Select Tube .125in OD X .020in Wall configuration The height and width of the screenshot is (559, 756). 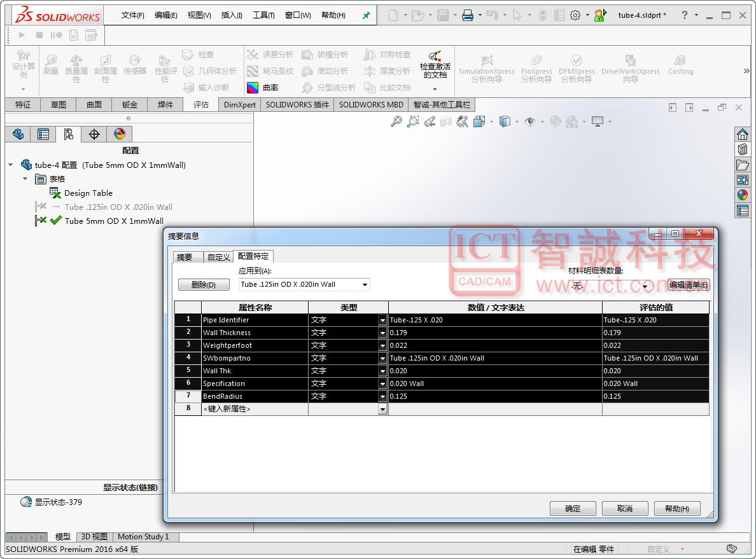[x=118, y=207]
